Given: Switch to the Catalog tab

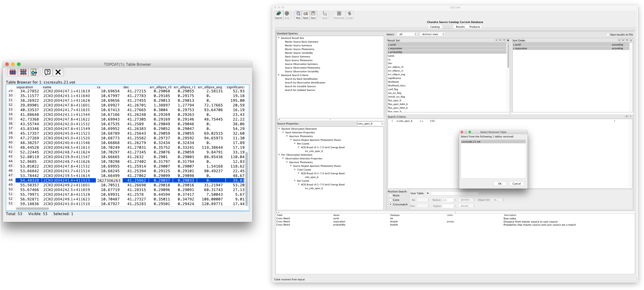Looking at the screenshot, I should [435, 27].
